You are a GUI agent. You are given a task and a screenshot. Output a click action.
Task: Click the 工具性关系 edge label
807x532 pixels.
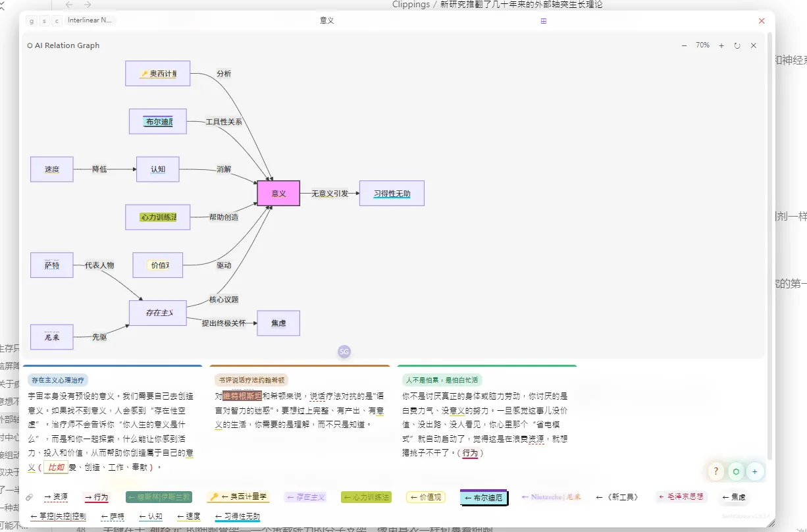[224, 122]
